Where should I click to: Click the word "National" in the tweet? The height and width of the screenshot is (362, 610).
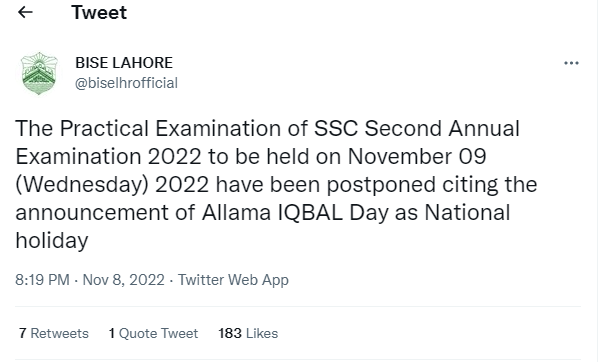click(467, 212)
